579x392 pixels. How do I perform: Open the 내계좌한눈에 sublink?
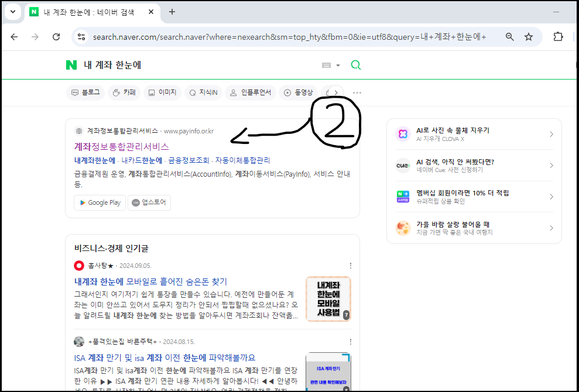click(x=94, y=160)
